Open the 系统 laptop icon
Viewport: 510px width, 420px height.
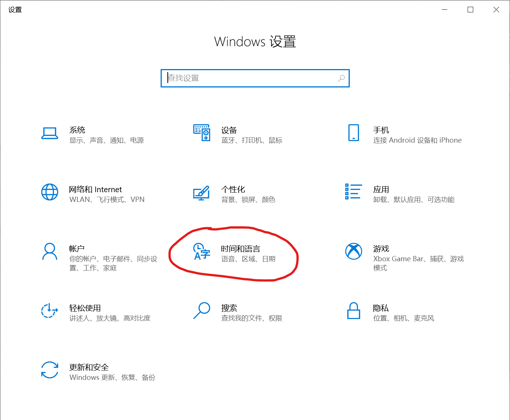click(x=50, y=133)
